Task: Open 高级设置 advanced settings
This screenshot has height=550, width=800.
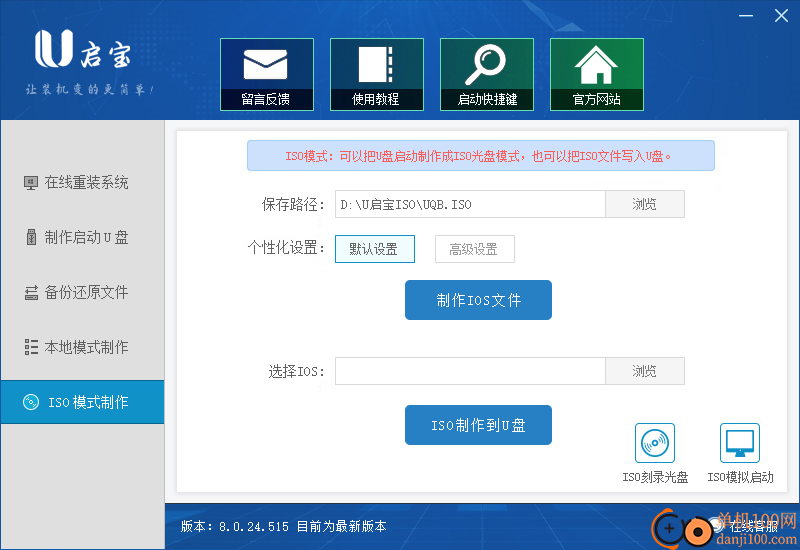Action: coord(474,249)
